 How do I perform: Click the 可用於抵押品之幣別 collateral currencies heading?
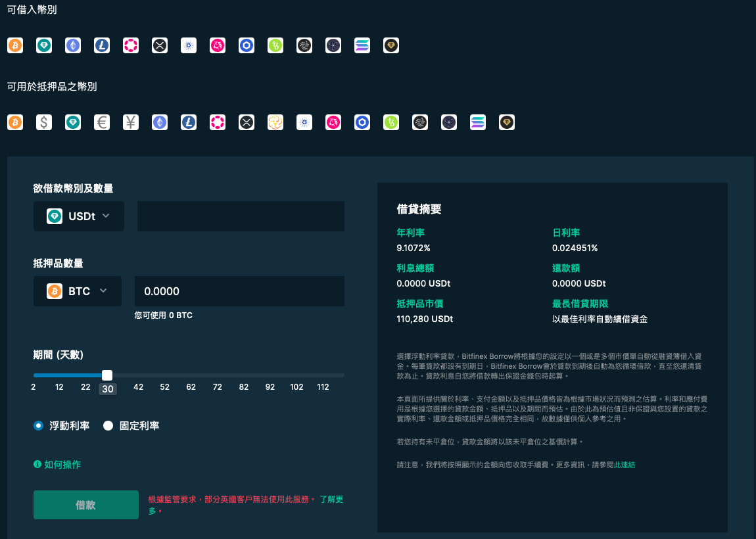pyautogui.click(x=52, y=86)
